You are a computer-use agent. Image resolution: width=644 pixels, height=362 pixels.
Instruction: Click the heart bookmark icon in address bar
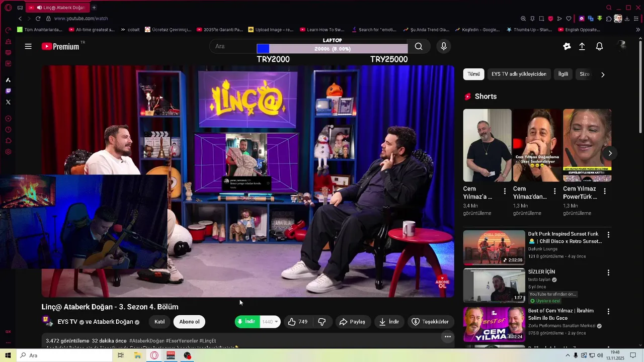pos(569,19)
